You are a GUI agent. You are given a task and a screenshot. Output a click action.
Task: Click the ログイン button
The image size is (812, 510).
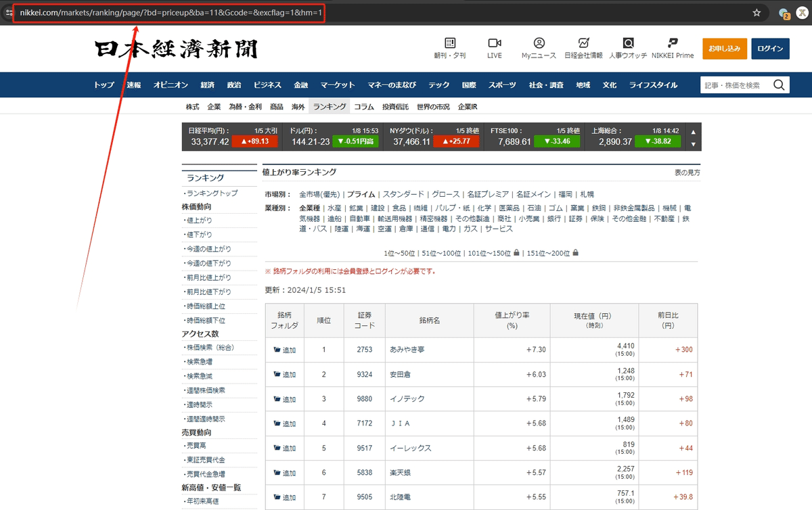pyautogui.click(x=770, y=49)
